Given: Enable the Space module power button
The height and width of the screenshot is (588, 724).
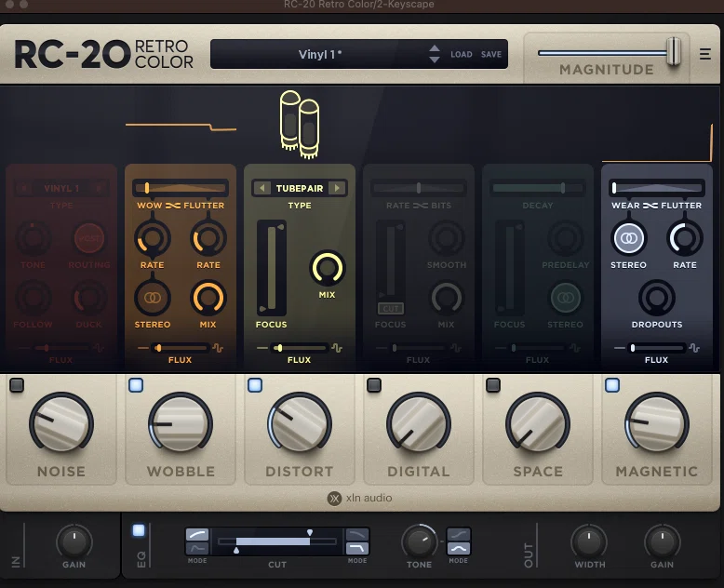Looking at the screenshot, I should coord(493,385).
